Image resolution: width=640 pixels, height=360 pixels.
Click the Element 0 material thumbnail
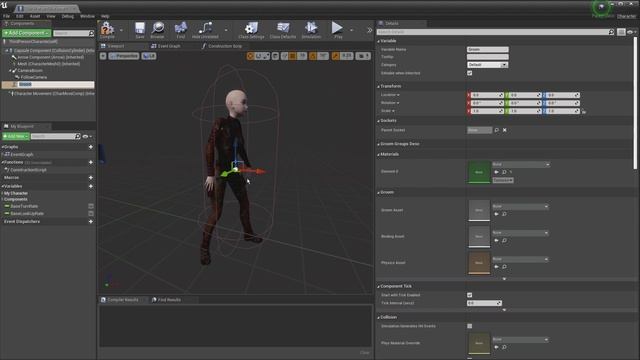(479, 172)
